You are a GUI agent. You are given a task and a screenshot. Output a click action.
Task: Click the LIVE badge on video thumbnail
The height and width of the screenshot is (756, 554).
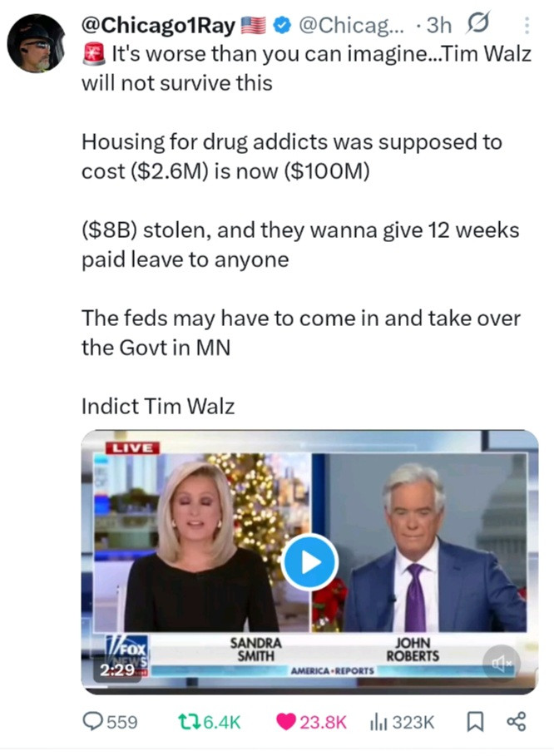click(x=132, y=448)
